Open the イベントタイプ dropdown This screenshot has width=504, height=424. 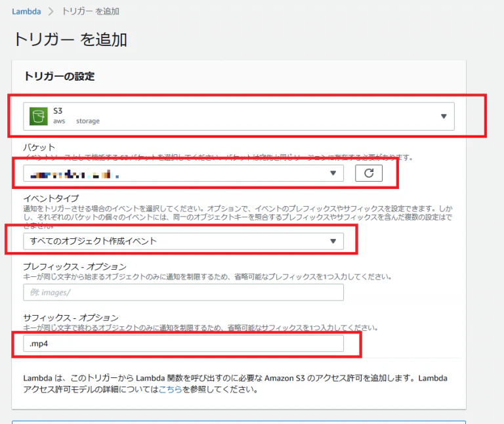click(183, 241)
